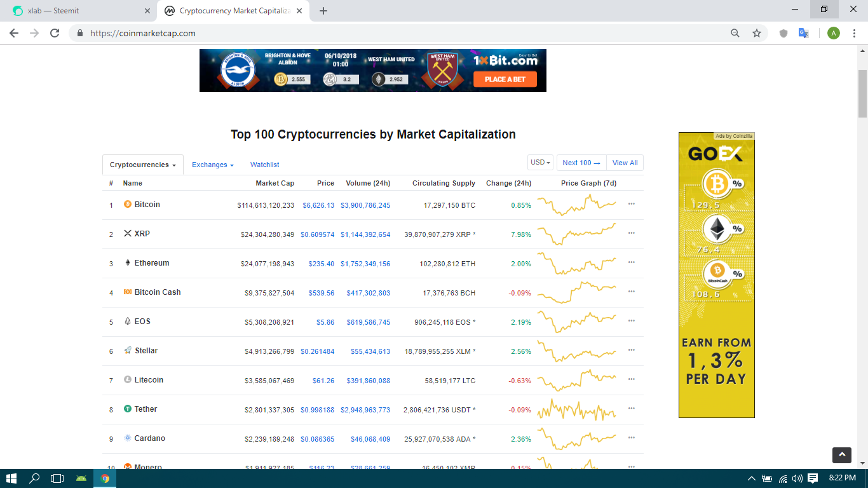Viewport: 868px width, 488px height.
Task: Expand the Cryptocurrencies dropdown
Action: pyautogui.click(x=143, y=165)
